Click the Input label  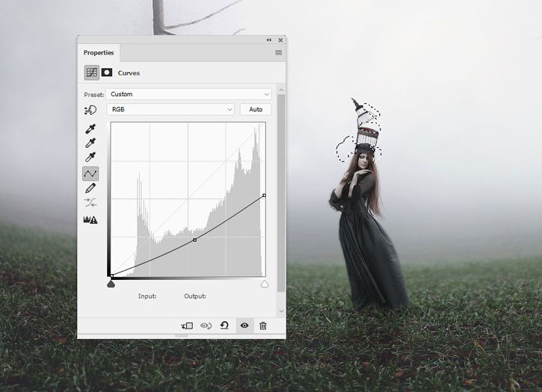click(147, 296)
